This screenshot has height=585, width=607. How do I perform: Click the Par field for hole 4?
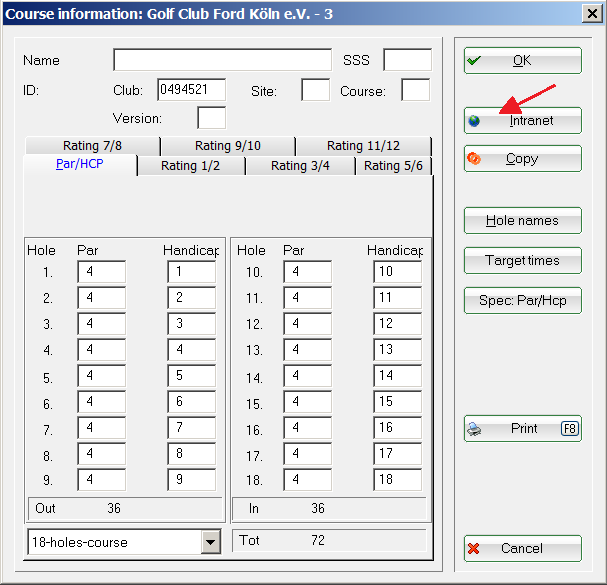(x=101, y=350)
